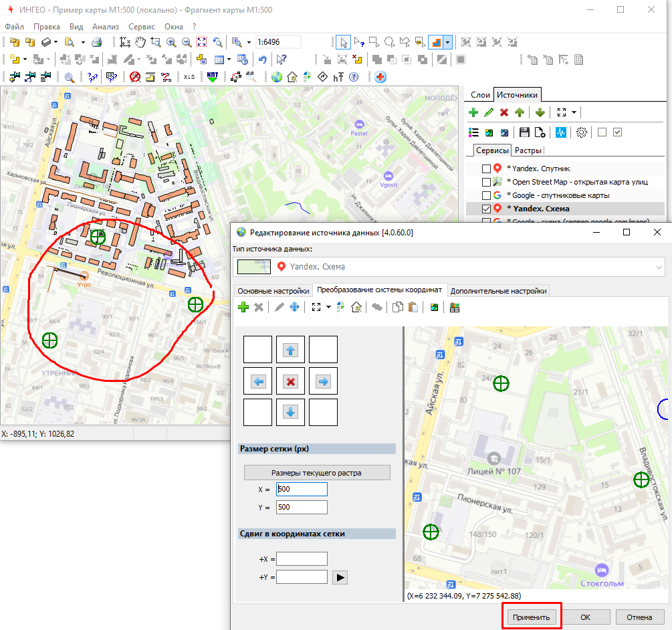
Task: Shift grid left with blue left arrow
Action: (x=258, y=381)
